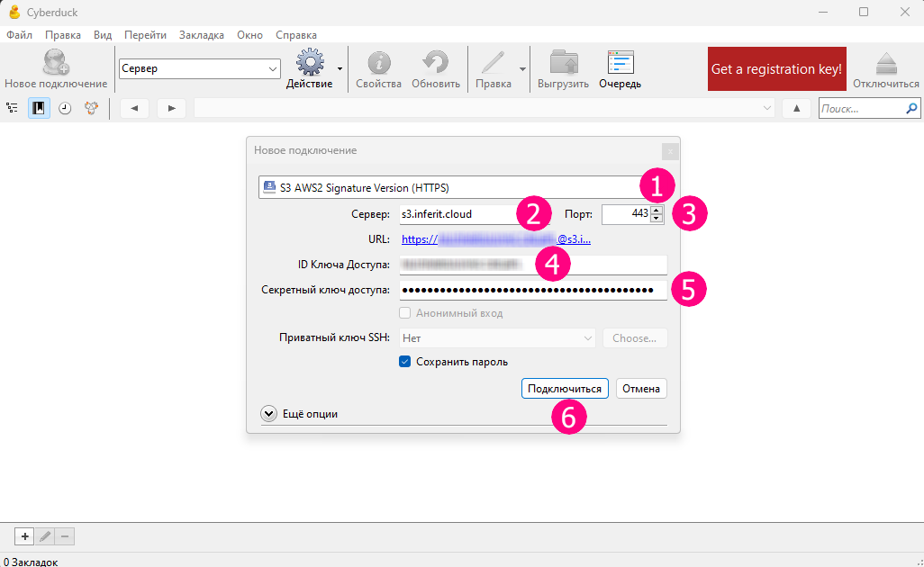Click the Cyberduck duck icon in title bar
The width and height of the screenshot is (924, 567).
click(x=14, y=12)
